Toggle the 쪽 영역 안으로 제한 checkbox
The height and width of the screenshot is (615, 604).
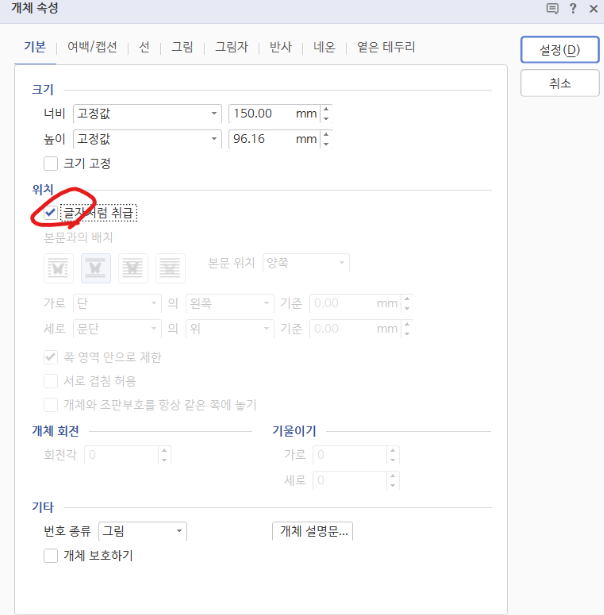(x=51, y=357)
